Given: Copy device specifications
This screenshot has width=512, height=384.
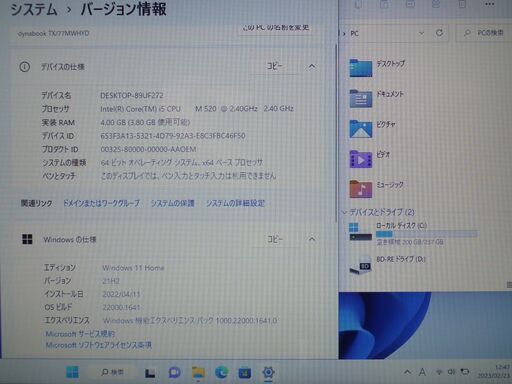Looking at the screenshot, I should 275,66.
